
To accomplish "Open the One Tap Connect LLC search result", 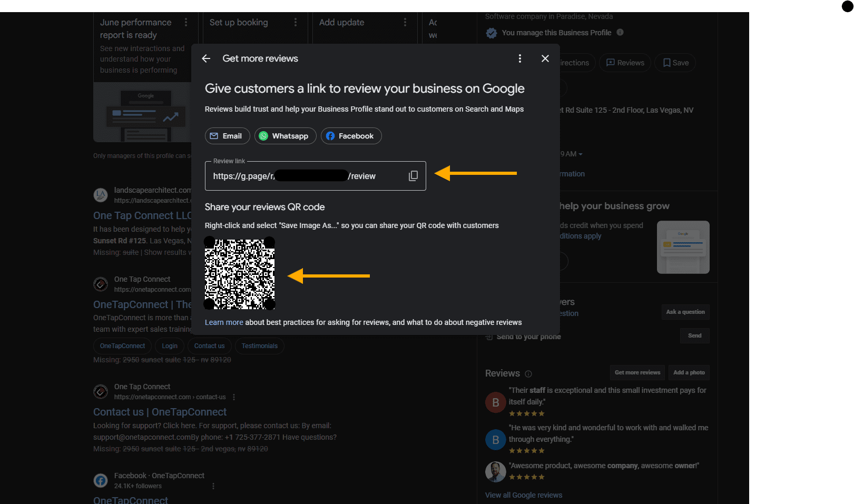I will (x=142, y=215).
